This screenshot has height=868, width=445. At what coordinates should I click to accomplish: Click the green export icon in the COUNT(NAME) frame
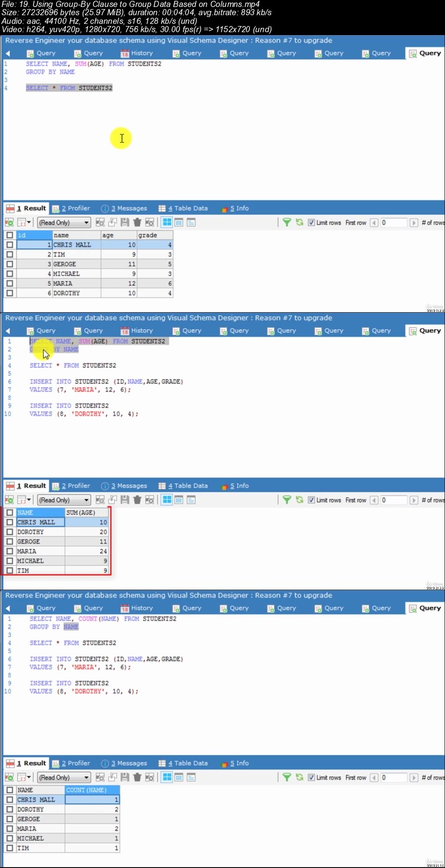(x=9, y=777)
